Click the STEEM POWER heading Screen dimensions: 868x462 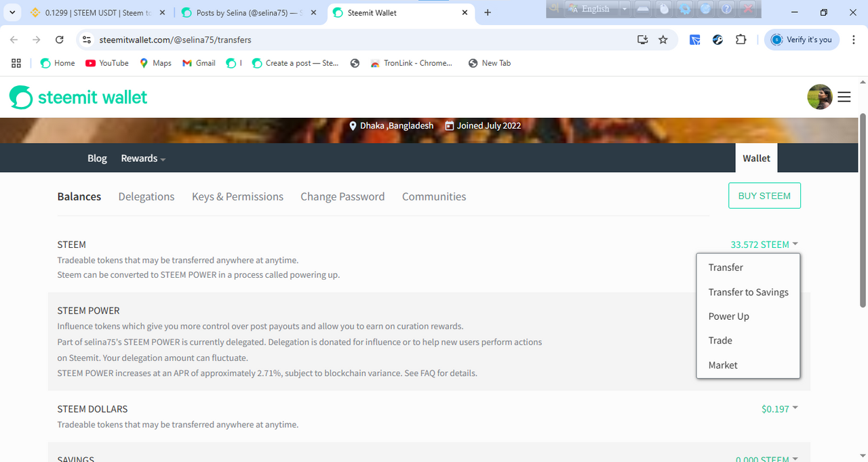point(88,310)
